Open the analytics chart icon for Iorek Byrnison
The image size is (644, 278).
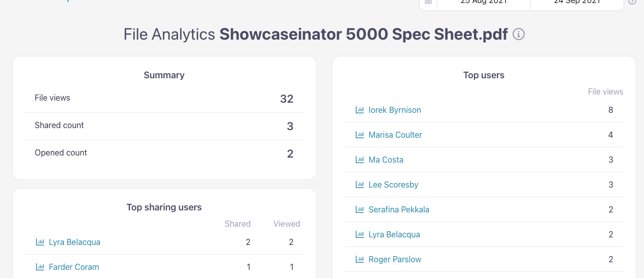(x=360, y=110)
